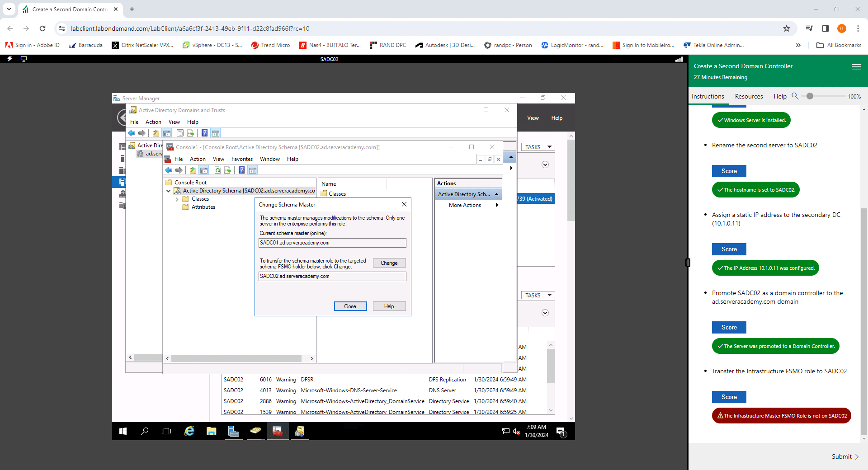Click Back arrow in Console1 toolbar
Viewport: 868px width, 470px height.
point(169,170)
